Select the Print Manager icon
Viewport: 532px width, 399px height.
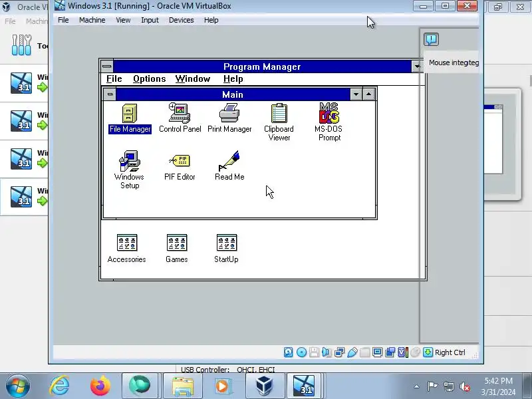point(229,118)
